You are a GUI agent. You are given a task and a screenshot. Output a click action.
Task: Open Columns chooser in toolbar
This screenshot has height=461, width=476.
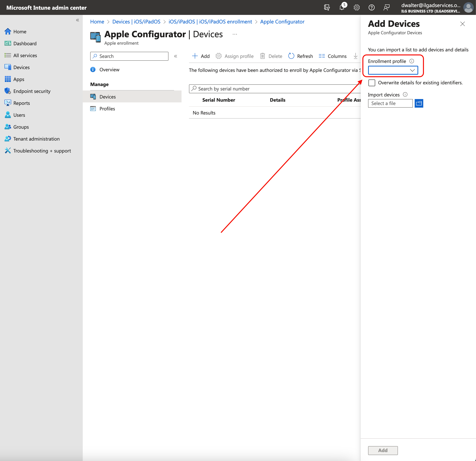[332, 56]
